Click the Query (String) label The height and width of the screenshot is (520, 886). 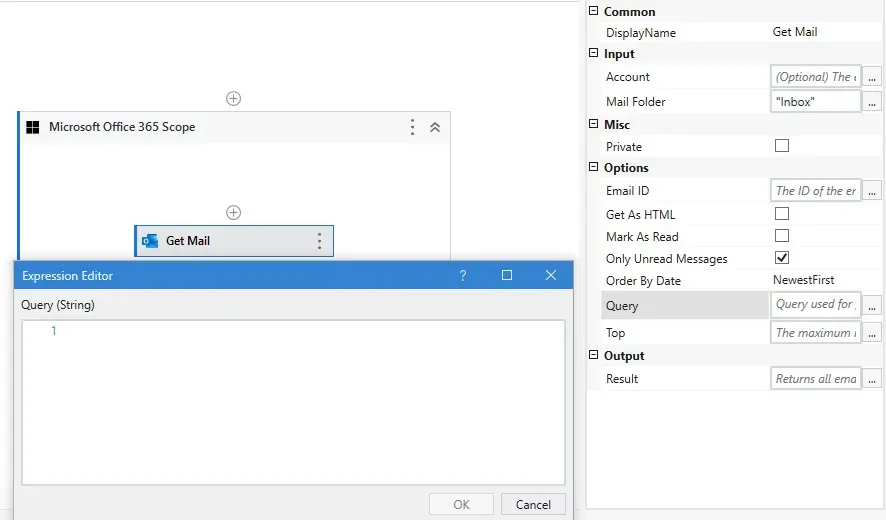(x=58, y=305)
